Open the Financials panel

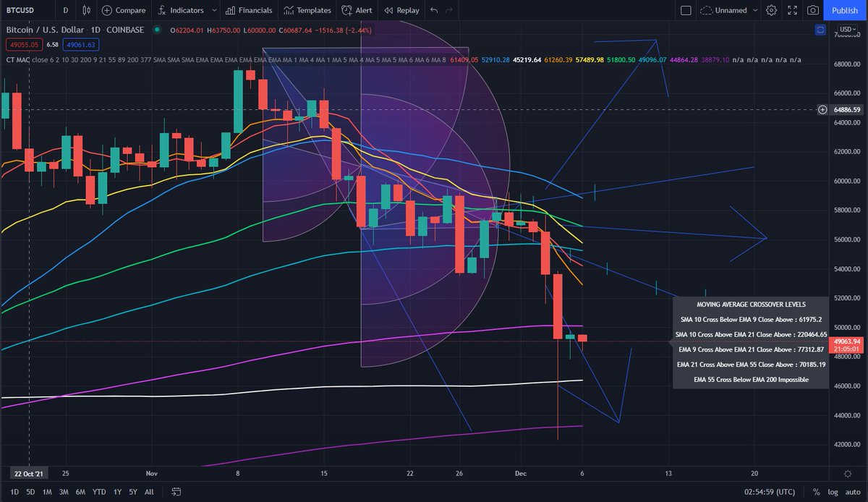(x=249, y=10)
